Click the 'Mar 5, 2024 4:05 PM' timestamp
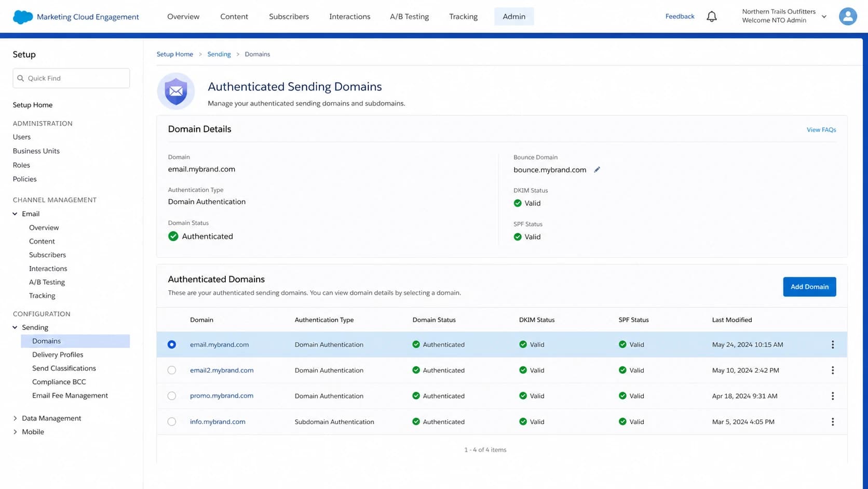This screenshot has height=489, width=868. pyautogui.click(x=743, y=422)
